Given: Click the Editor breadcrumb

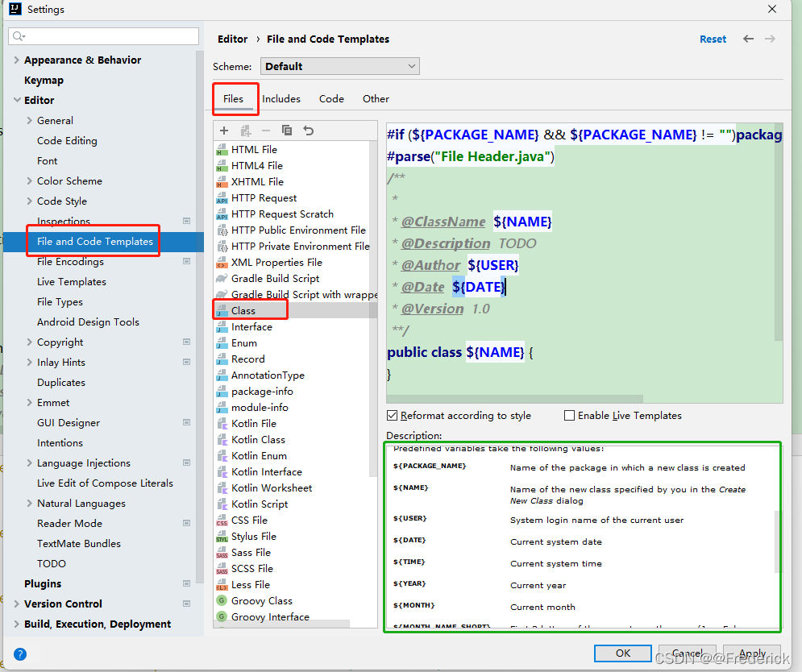Looking at the screenshot, I should coord(233,39).
